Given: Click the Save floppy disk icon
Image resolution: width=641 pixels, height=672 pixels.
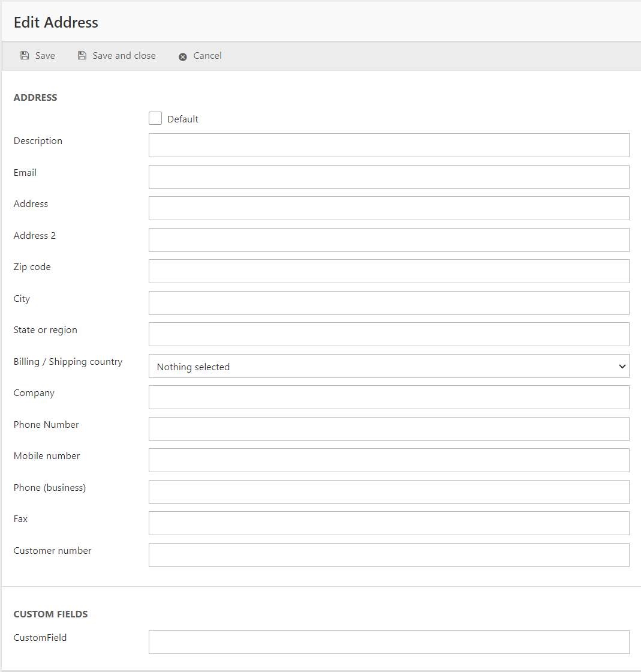Looking at the screenshot, I should coord(25,56).
